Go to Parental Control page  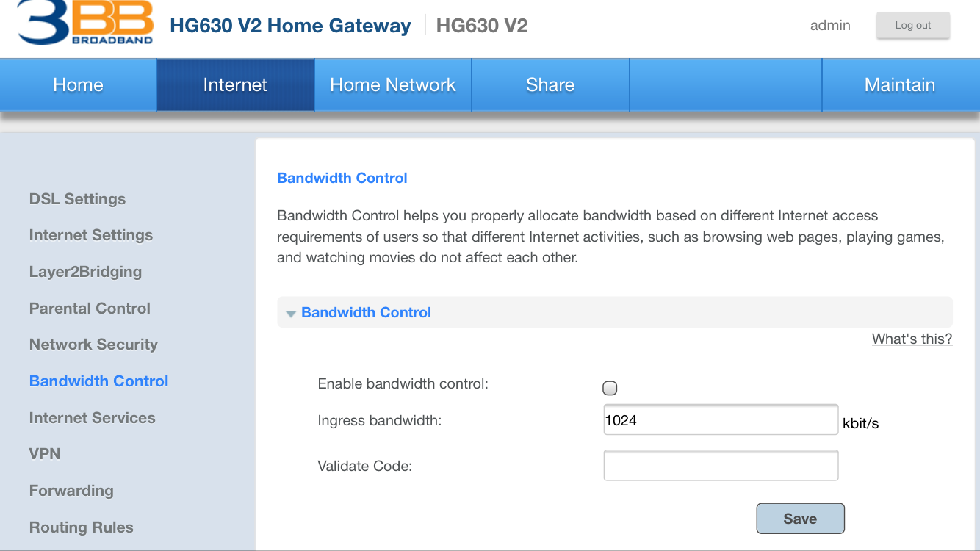(90, 309)
